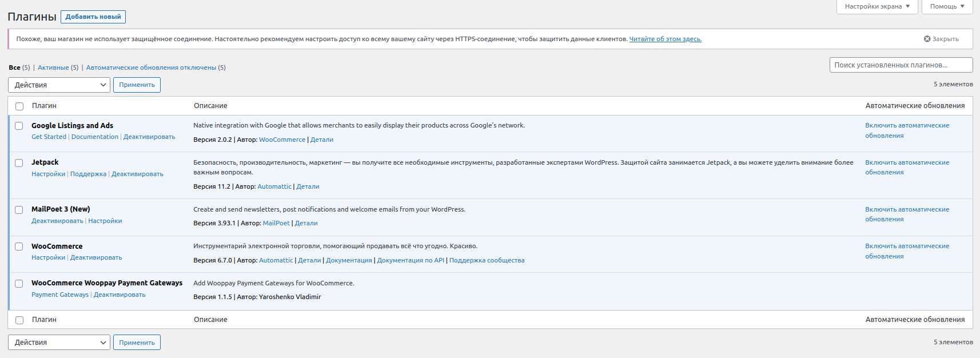Expand the Помощь help panel
This screenshot has width=980, height=358.
(947, 6)
